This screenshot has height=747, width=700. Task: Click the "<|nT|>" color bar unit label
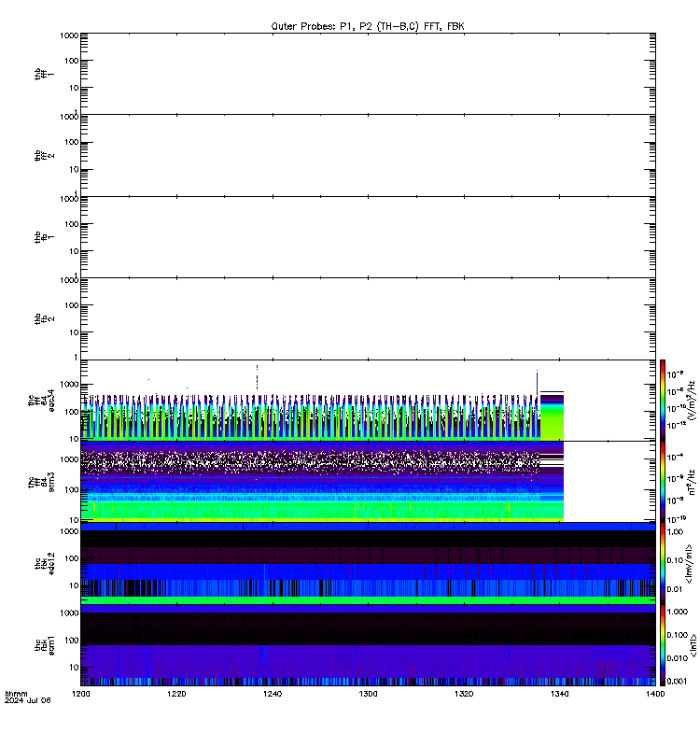(x=693, y=645)
